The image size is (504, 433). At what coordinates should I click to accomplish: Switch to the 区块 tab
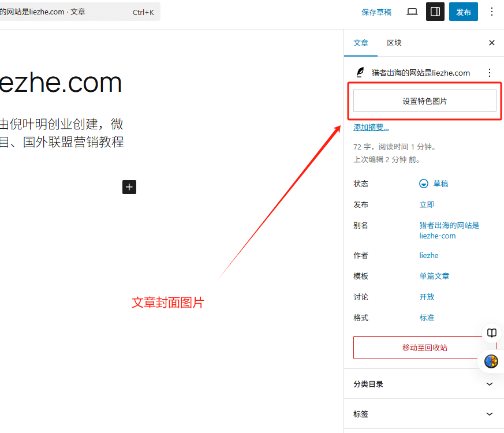(394, 43)
